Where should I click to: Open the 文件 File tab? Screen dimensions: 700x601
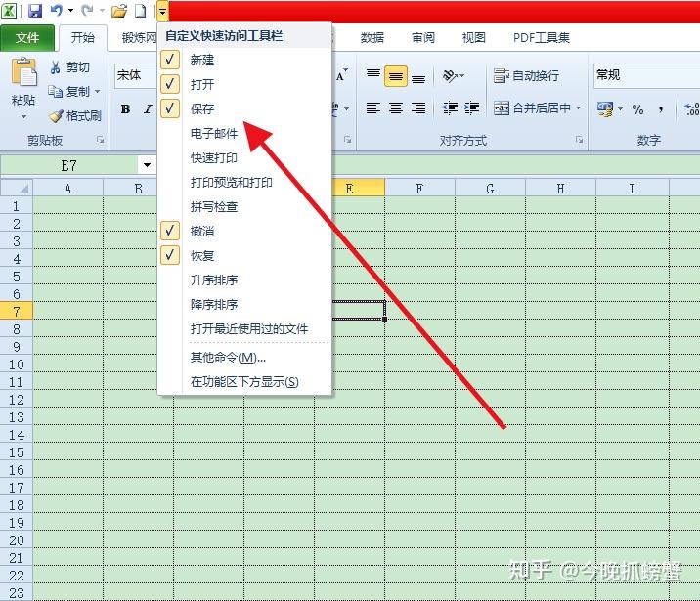[x=27, y=38]
